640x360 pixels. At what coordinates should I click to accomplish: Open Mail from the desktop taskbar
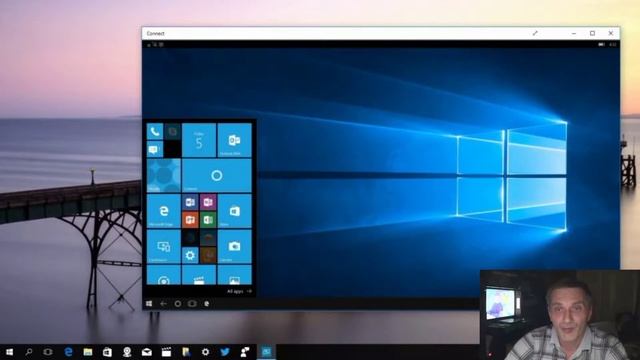[147, 352]
